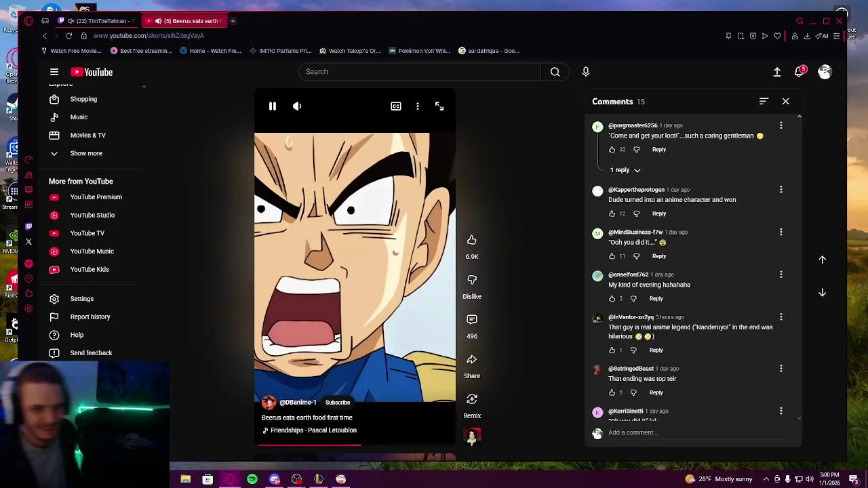Screen dimensions: 868x488
Task: Open the account avatar menu
Action: coord(825,72)
